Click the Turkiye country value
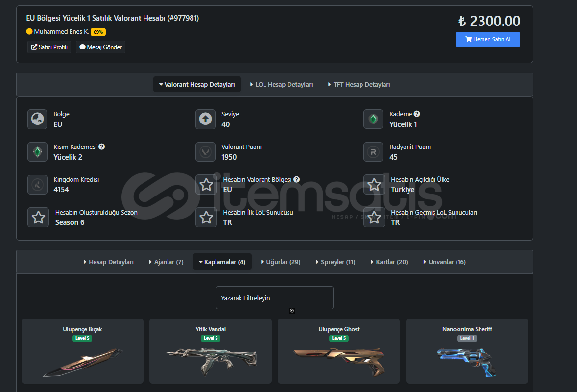The width and height of the screenshot is (577, 392). coord(403,190)
